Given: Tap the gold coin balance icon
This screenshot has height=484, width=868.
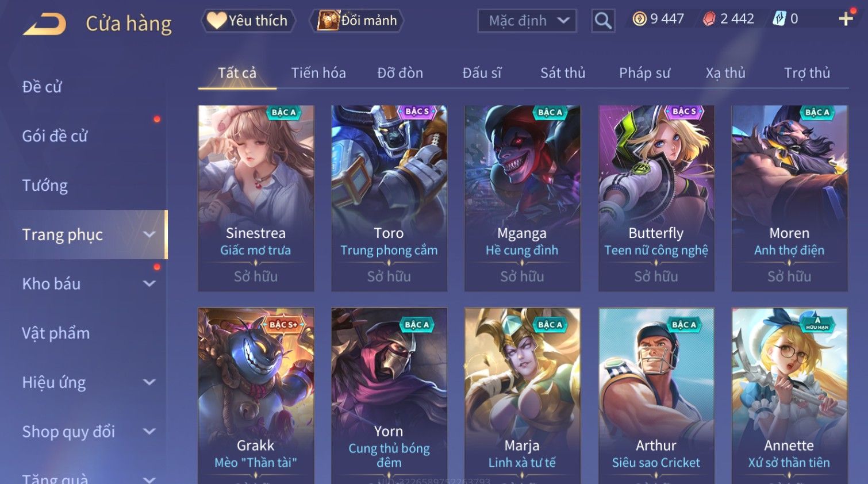Looking at the screenshot, I should pos(639,19).
